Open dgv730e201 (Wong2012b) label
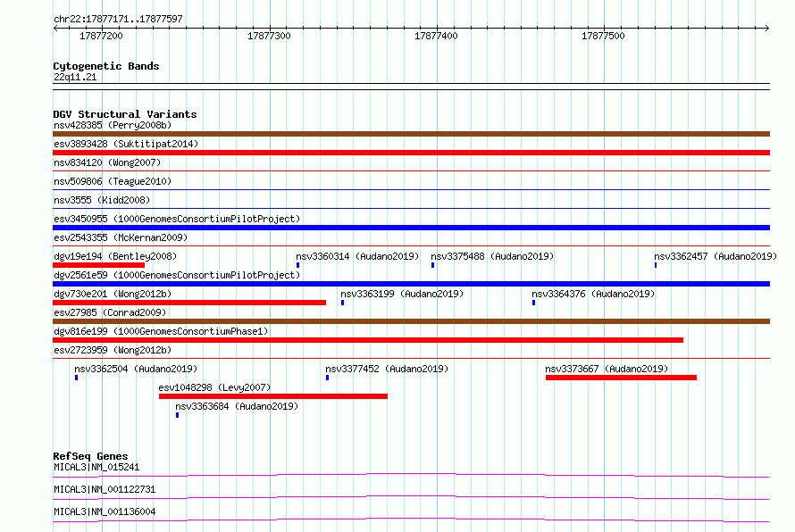Viewport: 795px width, 532px height. pyautogui.click(x=113, y=294)
